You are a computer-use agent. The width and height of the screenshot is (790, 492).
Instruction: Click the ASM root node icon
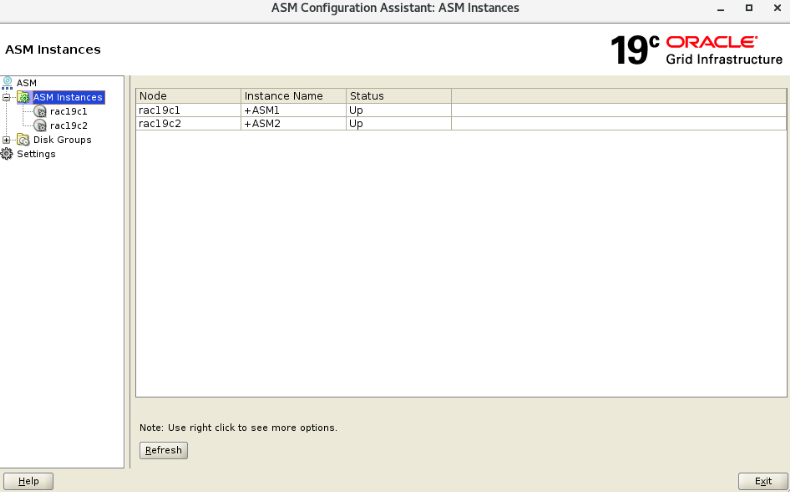click(7, 82)
